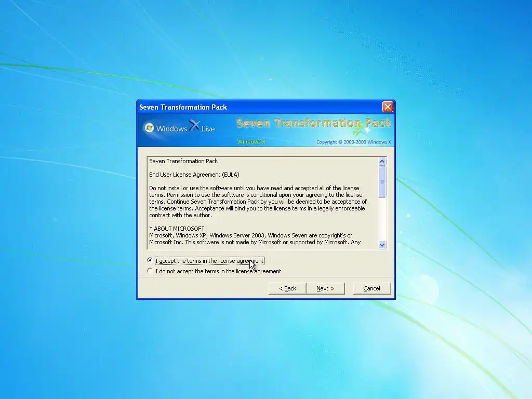Click the '* ABOUT MICROSOFT' heading

[177, 229]
